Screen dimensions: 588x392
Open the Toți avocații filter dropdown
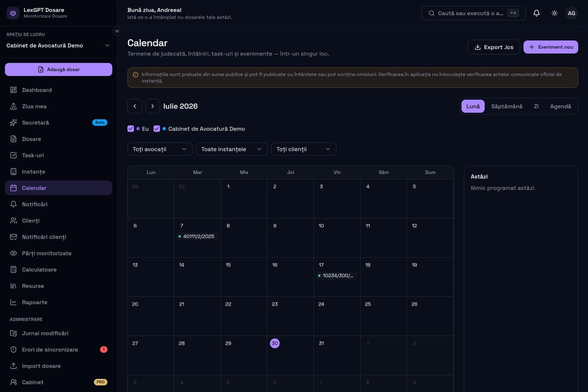(x=160, y=149)
